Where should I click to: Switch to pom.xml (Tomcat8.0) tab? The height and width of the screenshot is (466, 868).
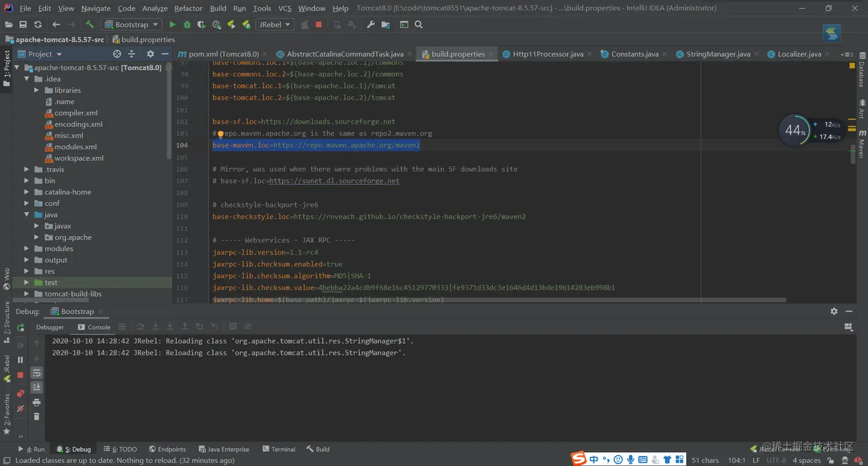(x=224, y=54)
